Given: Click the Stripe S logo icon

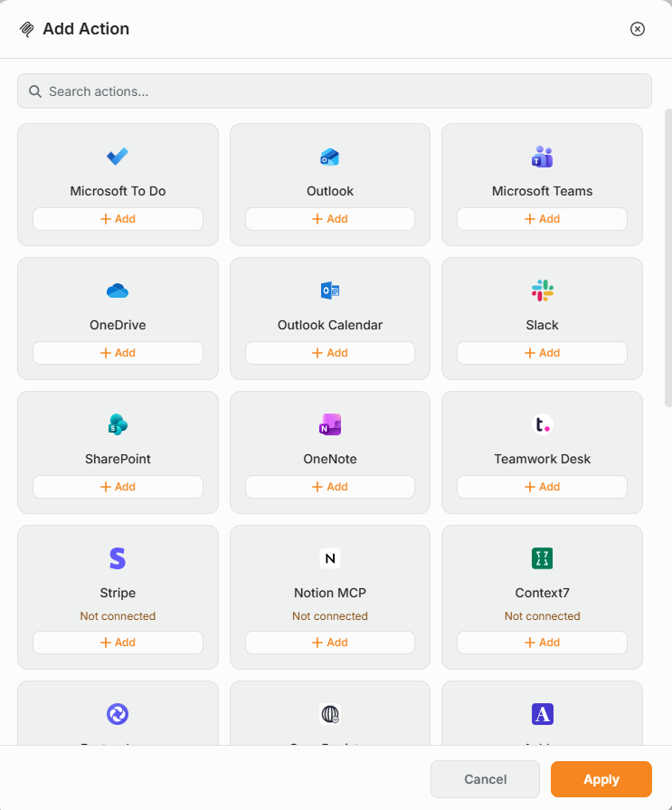Looking at the screenshot, I should 118,558.
